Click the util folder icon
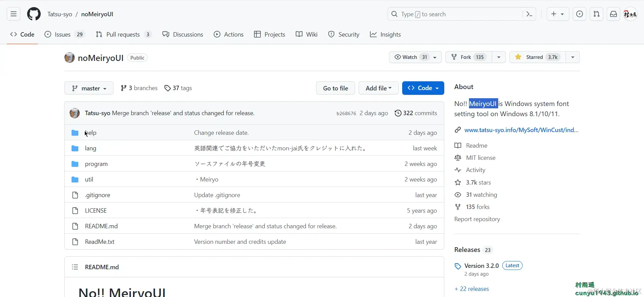The height and width of the screenshot is (297, 644). [75, 179]
